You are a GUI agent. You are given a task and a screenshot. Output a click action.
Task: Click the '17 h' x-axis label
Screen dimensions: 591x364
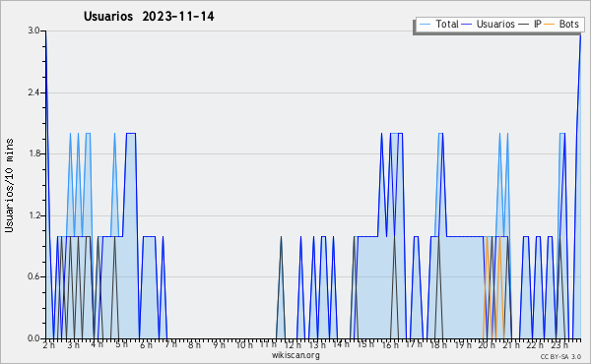tap(414, 344)
